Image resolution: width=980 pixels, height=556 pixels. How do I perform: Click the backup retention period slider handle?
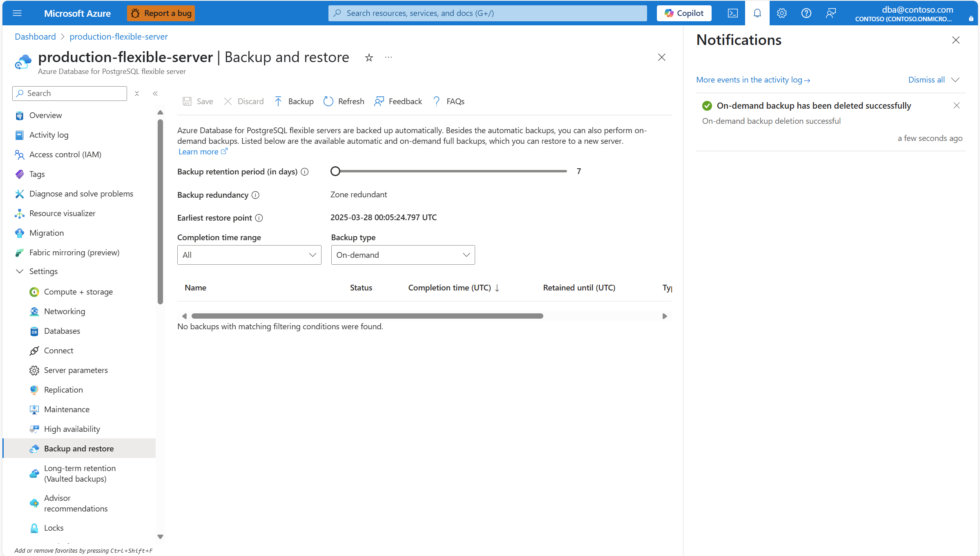pyautogui.click(x=335, y=171)
